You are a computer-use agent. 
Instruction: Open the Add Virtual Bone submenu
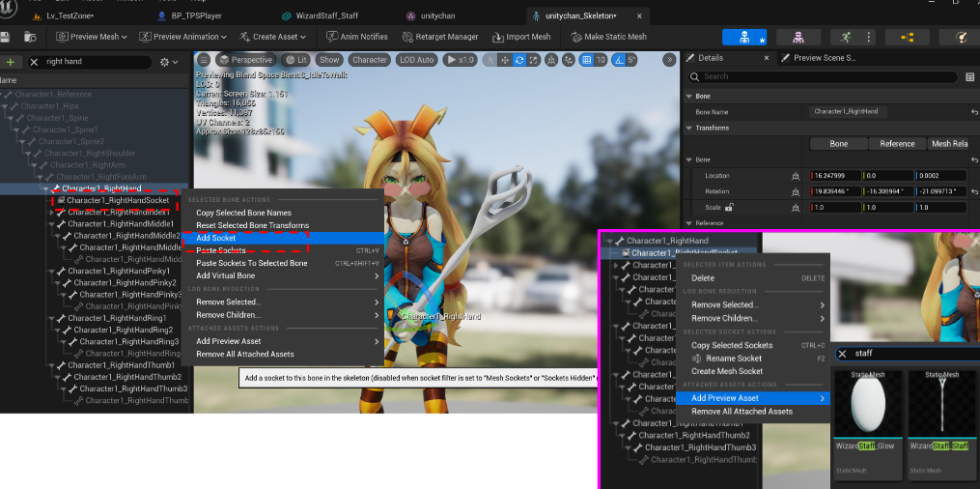coord(282,275)
